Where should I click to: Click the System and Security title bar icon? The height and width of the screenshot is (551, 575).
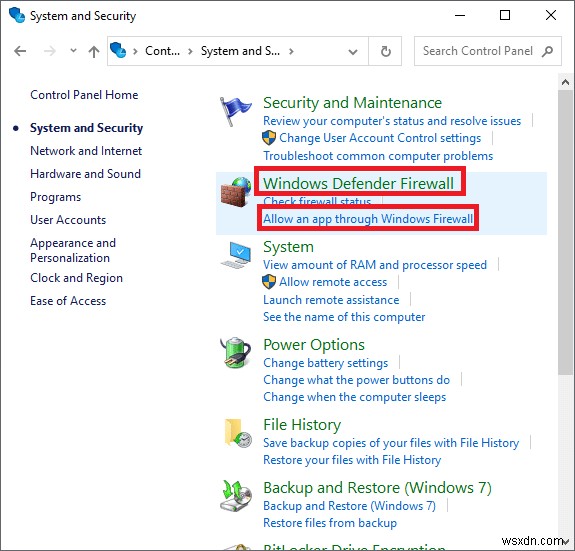17,15
